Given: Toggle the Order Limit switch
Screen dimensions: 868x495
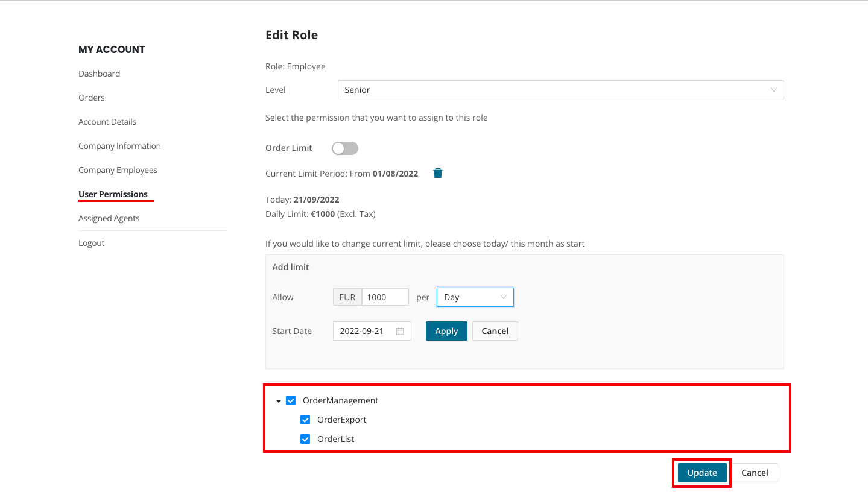Looking at the screenshot, I should pyautogui.click(x=345, y=148).
